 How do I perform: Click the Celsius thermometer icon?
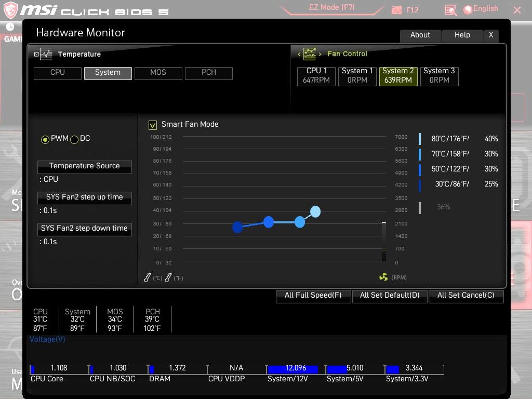147,277
